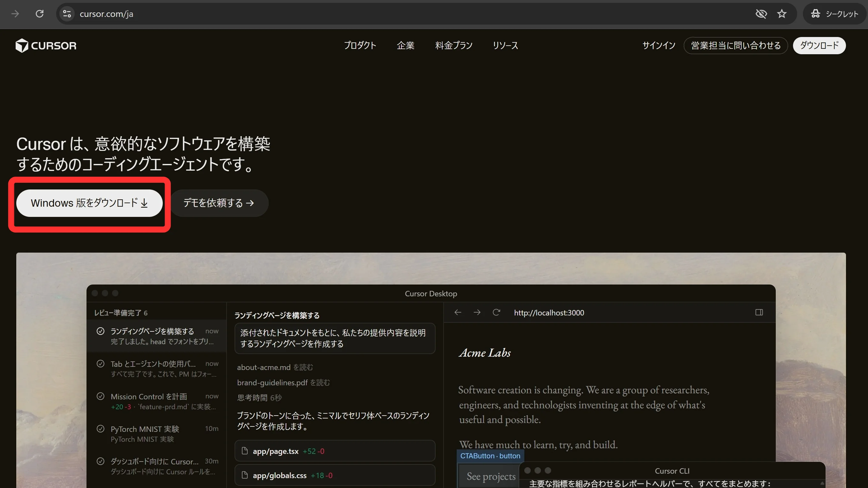Click check icon beside PyTorch MNIST 実験
Viewport: 868px width, 488px height.
101,429
